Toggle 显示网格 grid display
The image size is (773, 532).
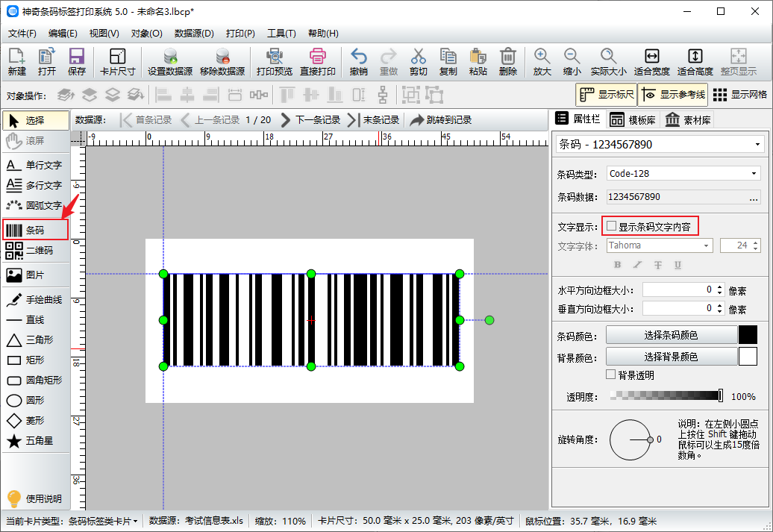[x=740, y=94]
